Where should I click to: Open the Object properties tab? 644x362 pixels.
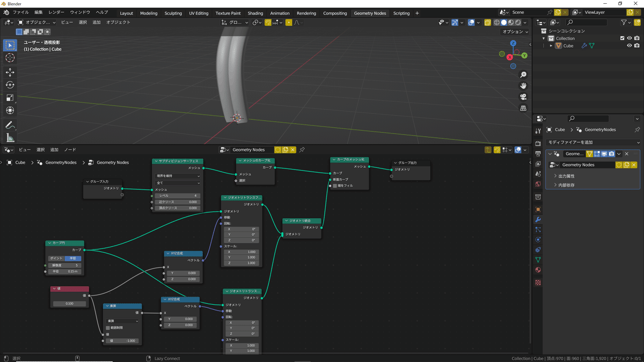coord(538,209)
